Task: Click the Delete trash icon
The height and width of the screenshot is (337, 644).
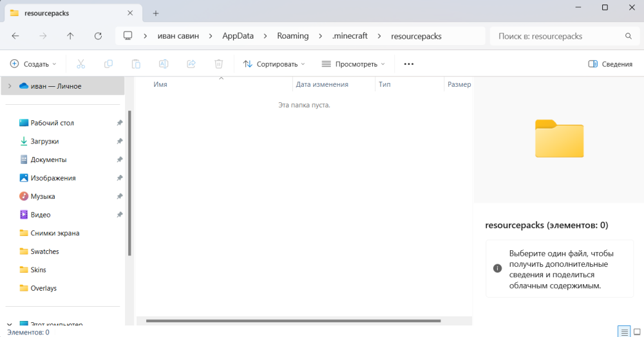Action: pos(218,64)
